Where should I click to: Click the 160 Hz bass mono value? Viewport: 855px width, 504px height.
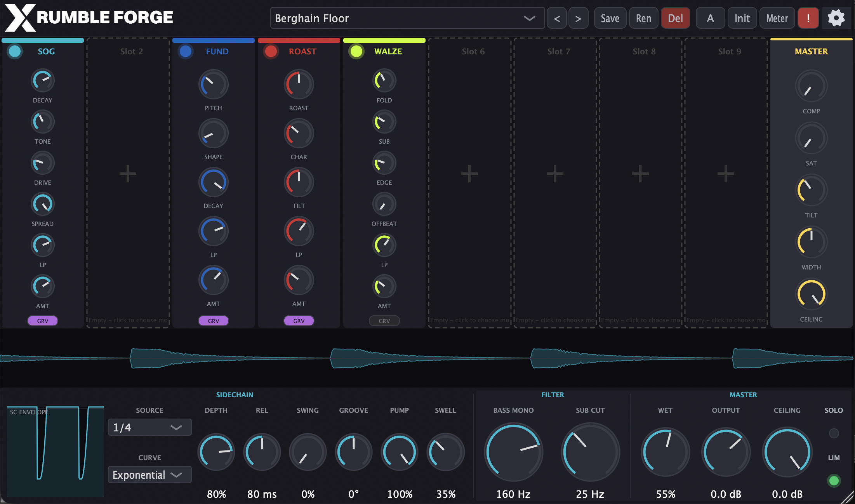coord(513,494)
